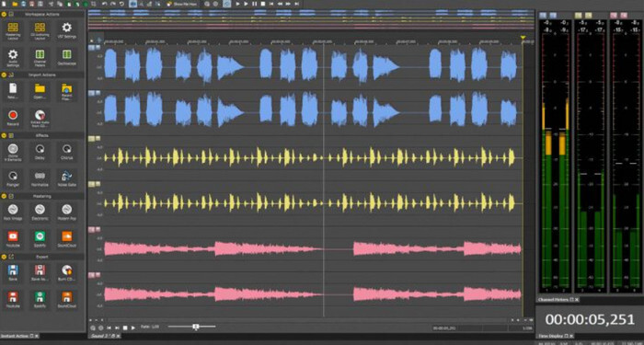Export to Spotify in Export section
Image resolution: width=644 pixels, height=345 pixels.
click(40, 299)
